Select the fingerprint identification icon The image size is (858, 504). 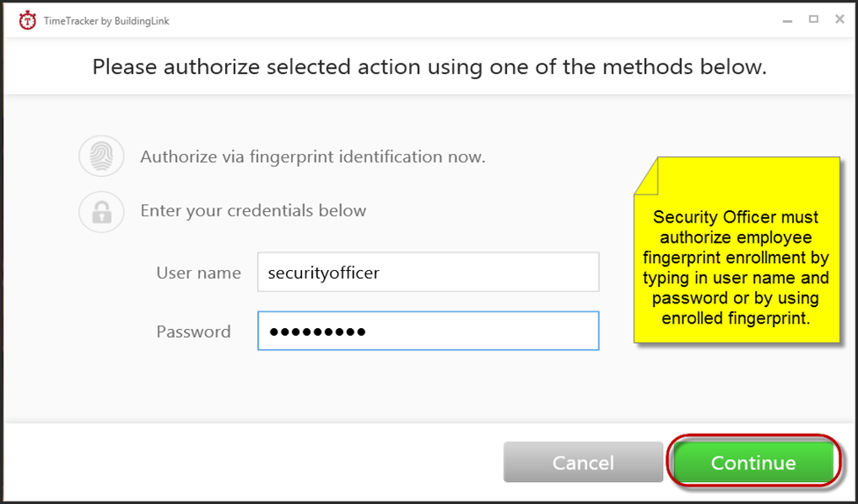101,157
